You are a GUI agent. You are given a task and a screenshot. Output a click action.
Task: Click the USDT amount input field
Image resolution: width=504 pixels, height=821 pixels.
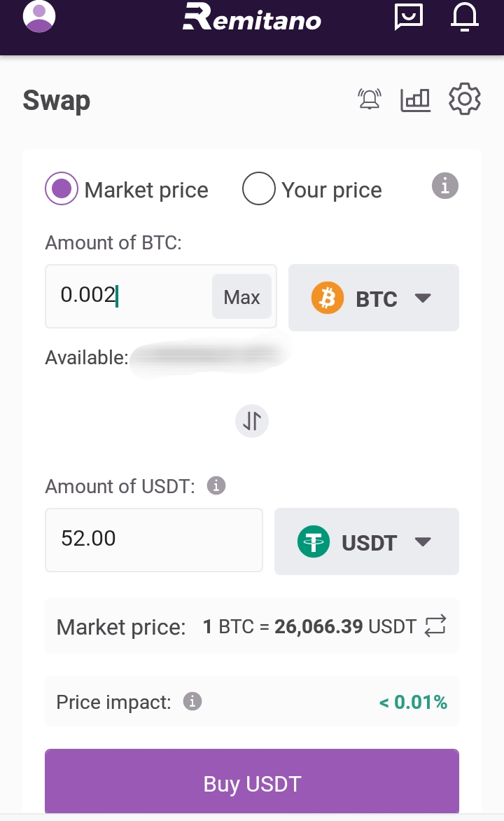click(x=154, y=539)
